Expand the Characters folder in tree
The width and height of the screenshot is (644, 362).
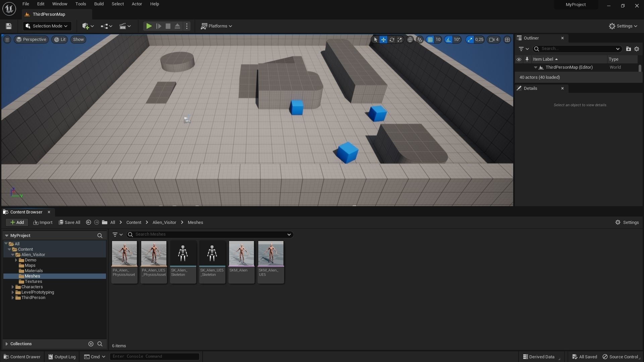coord(13,287)
